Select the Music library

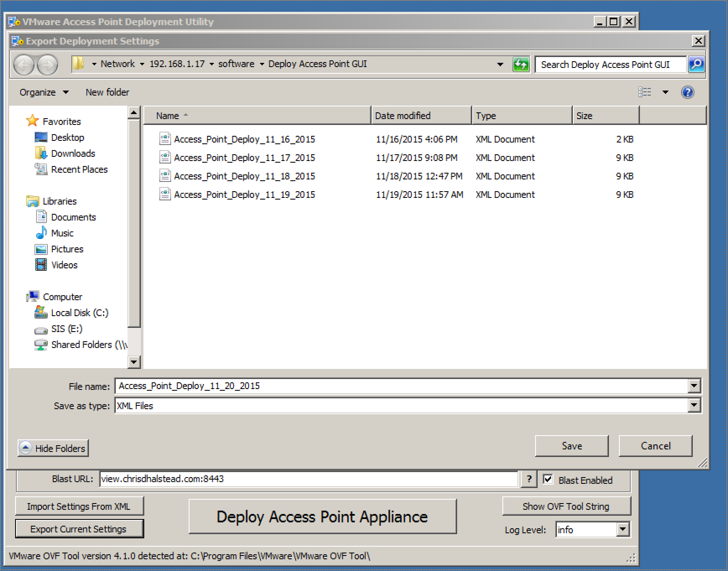[x=62, y=233]
